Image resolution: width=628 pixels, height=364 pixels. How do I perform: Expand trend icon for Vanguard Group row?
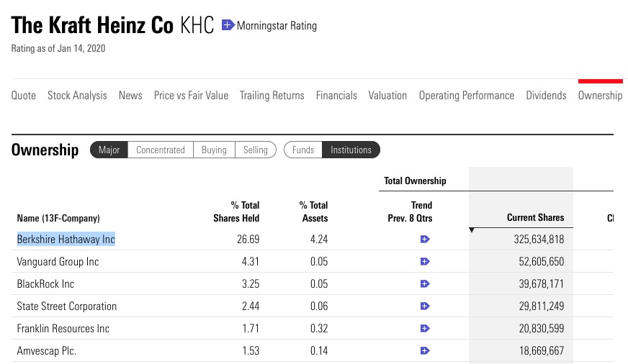425,262
